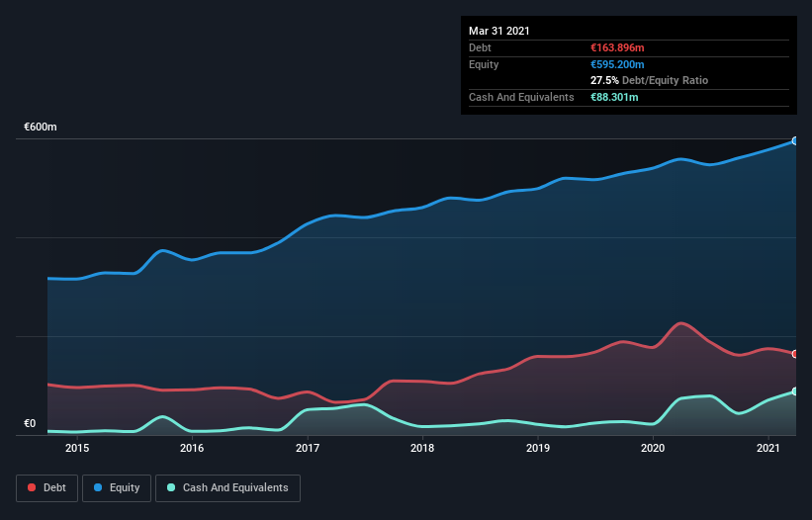812x520 pixels.
Task: Click the Equity row label in tooltip
Action: [484, 64]
